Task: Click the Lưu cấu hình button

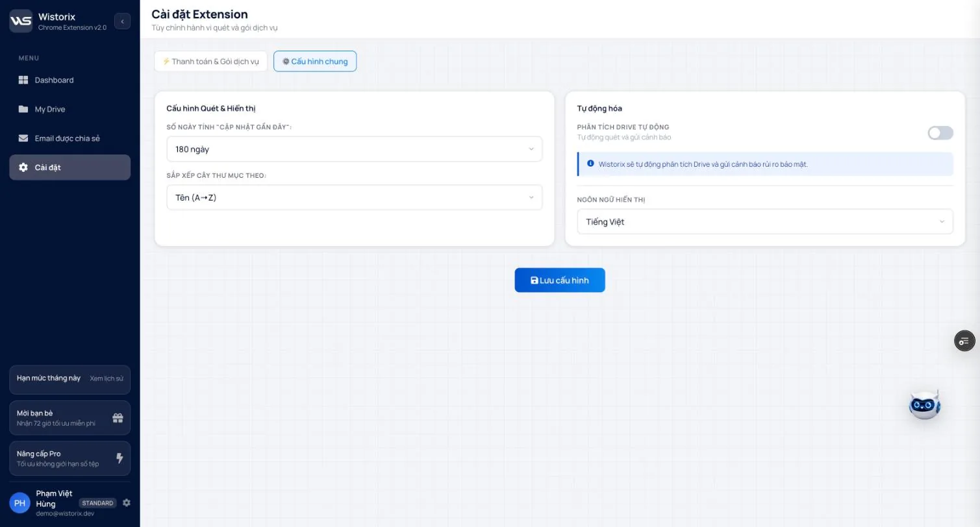Action: coord(560,280)
